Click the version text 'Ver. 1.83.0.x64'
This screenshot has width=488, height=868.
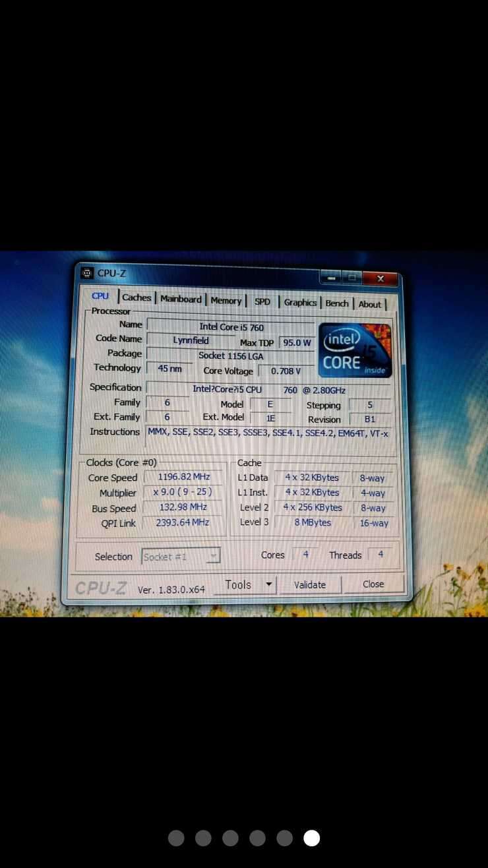point(171,590)
